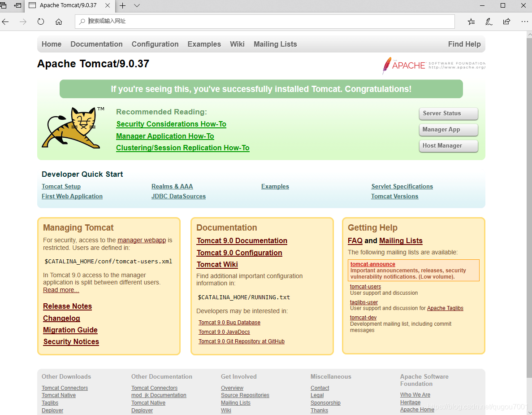Open the taglibs-user mailing list link
Screen dimensions: 532x415
pyautogui.click(x=364, y=302)
